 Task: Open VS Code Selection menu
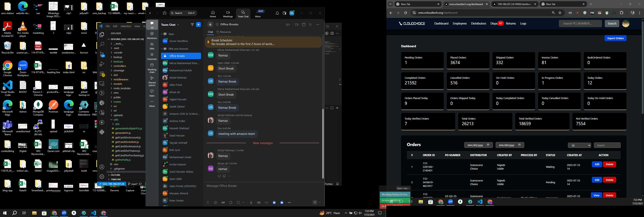[x=126, y=26]
